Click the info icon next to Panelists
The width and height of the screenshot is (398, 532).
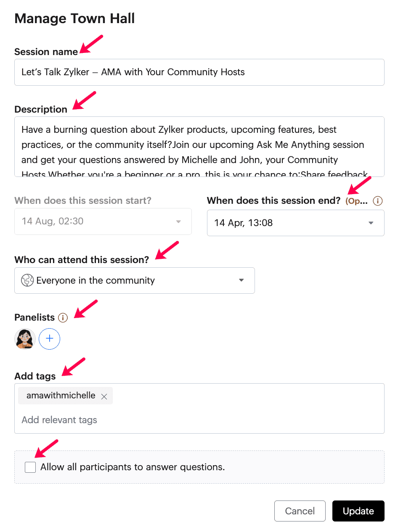(x=63, y=317)
